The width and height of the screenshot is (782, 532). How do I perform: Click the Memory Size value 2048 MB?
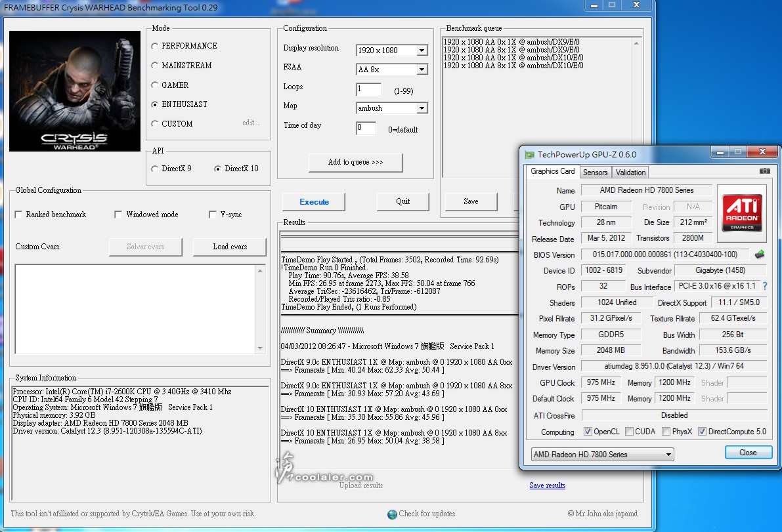coord(611,350)
